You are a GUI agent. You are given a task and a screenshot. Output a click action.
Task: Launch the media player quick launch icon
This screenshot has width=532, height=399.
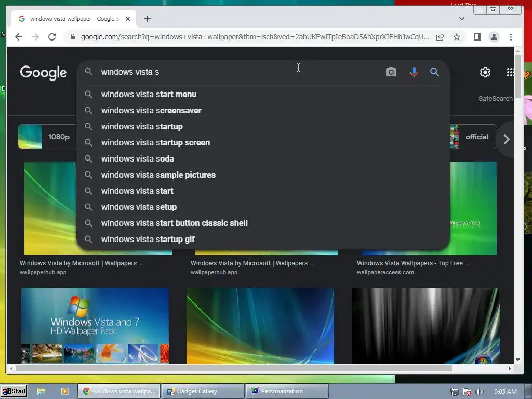[x=65, y=391]
